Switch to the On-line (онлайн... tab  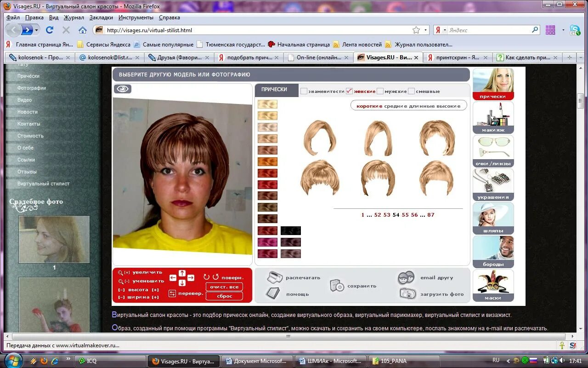[x=318, y=57]
